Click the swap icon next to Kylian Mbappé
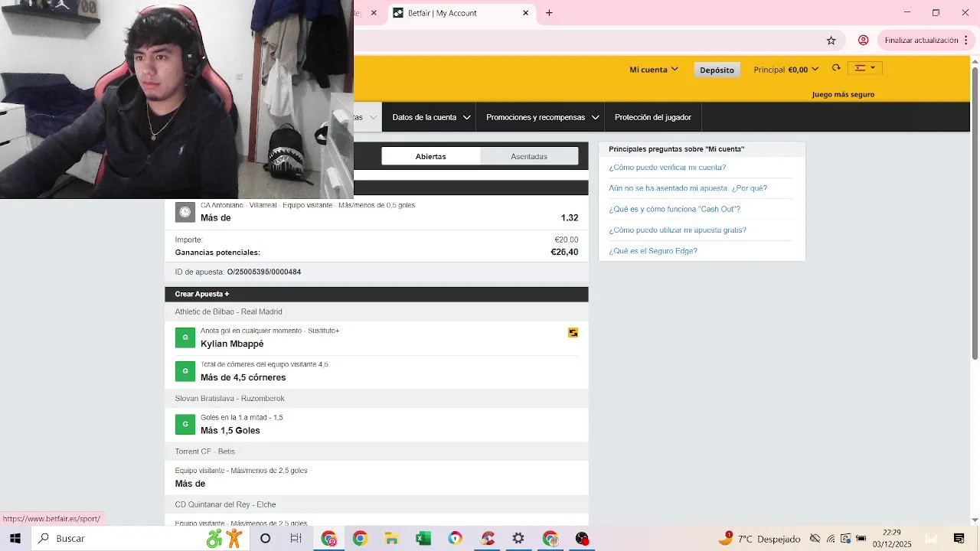The width and height of the screenshot is (980, 551). point(573,333)
